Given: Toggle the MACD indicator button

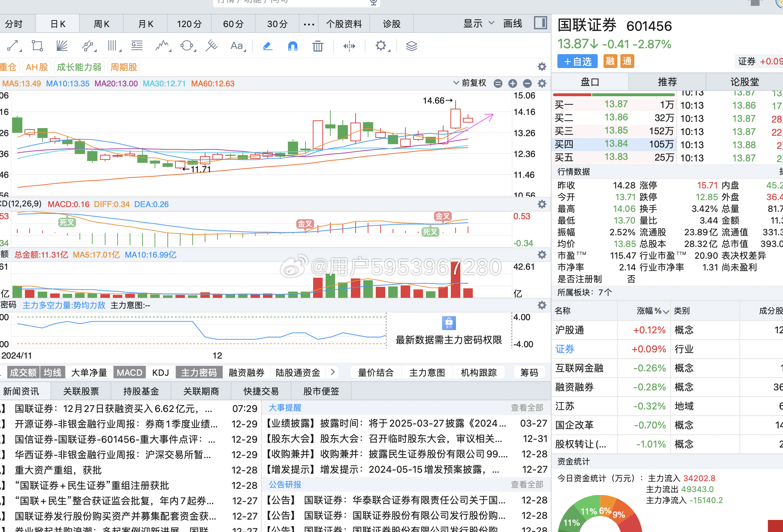Looking at the screenshot, I should (129, 372).
